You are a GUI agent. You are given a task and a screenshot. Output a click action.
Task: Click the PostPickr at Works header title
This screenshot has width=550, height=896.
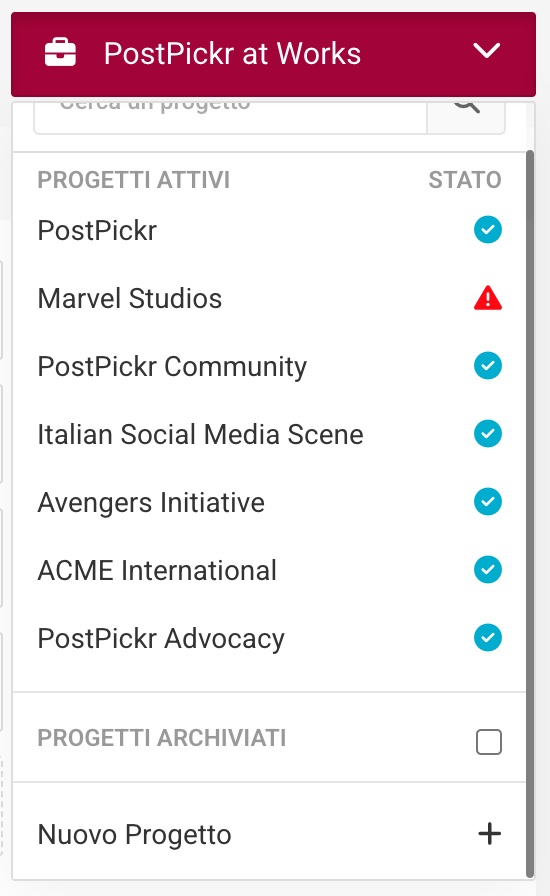click(232, 54)
